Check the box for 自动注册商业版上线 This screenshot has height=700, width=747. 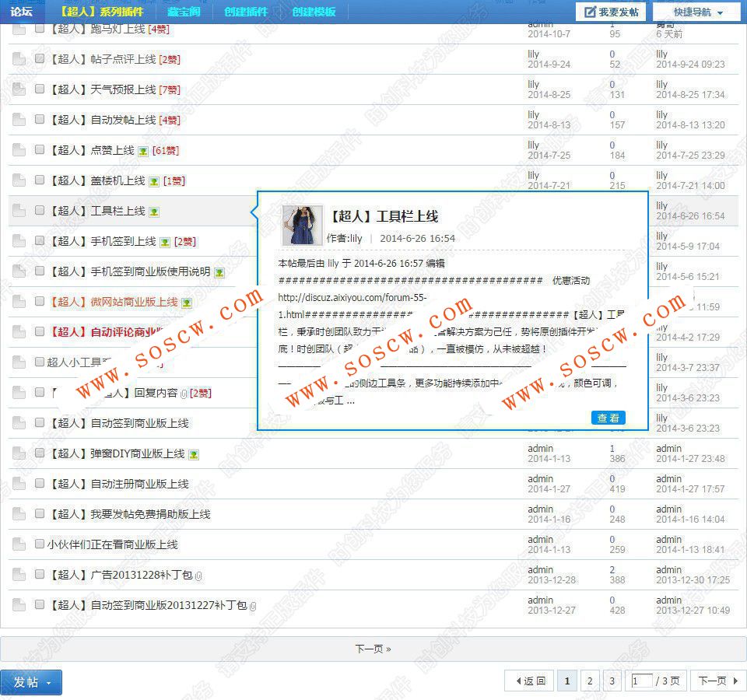[40, 483]
